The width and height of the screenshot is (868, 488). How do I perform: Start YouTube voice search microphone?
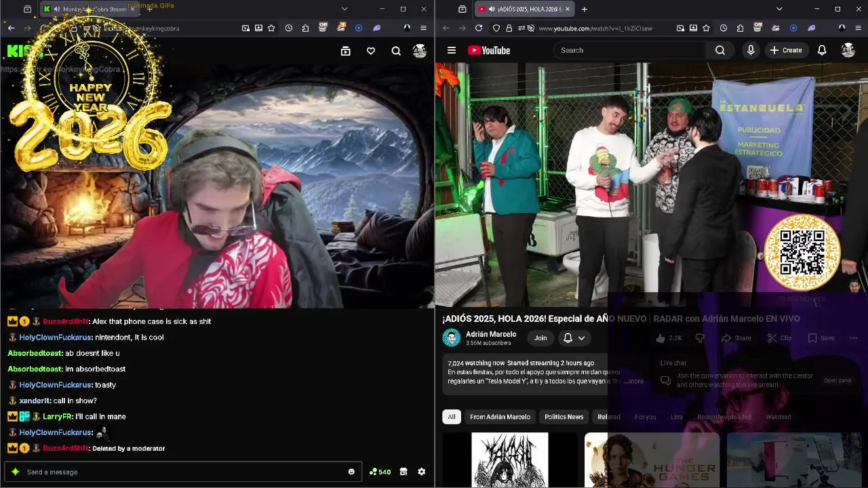[751, 50]
